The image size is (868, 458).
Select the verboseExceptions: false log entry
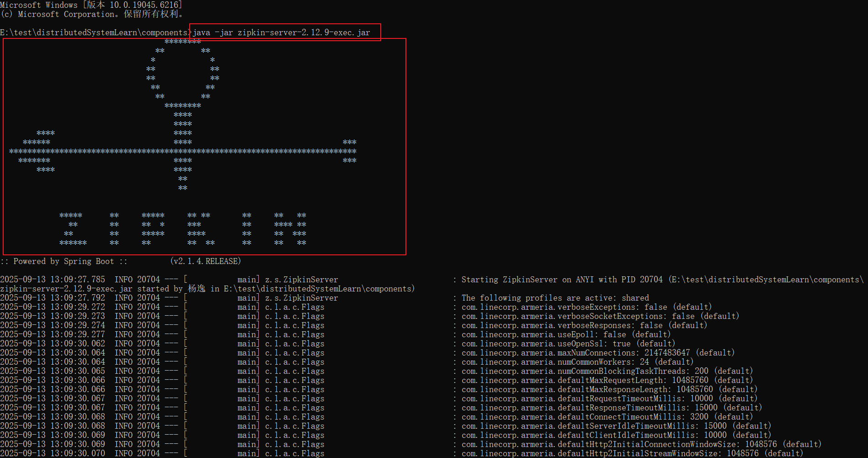coord(586,307)
